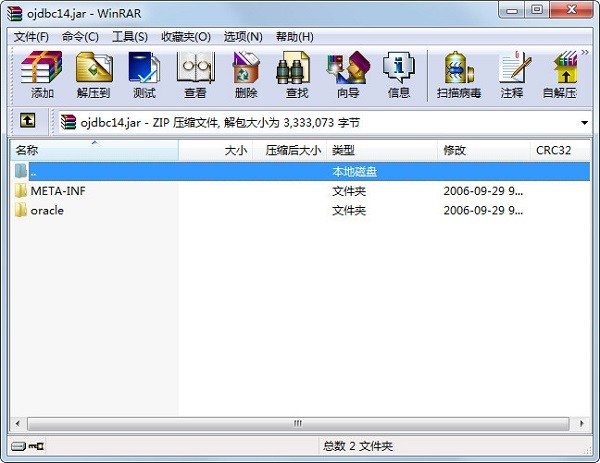
Task: Open the 收藏夹(O) menu
Action: (186, 37)
